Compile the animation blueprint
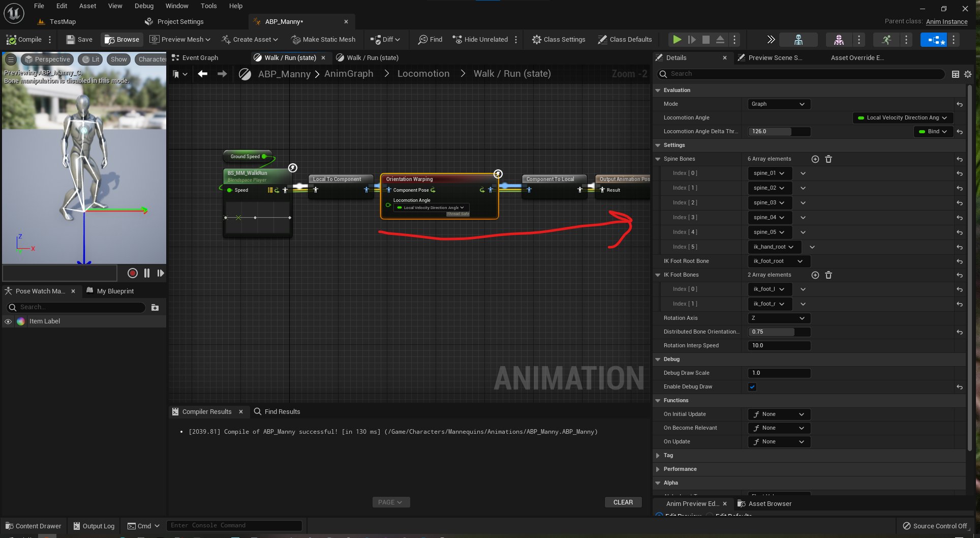Viewport: 980px width, 538px height. [x=23, y=39]
